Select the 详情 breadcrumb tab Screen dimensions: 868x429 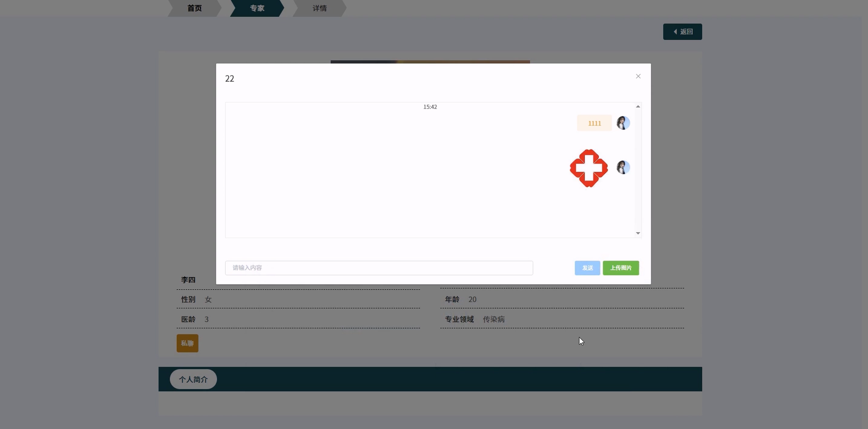(319, 8)
